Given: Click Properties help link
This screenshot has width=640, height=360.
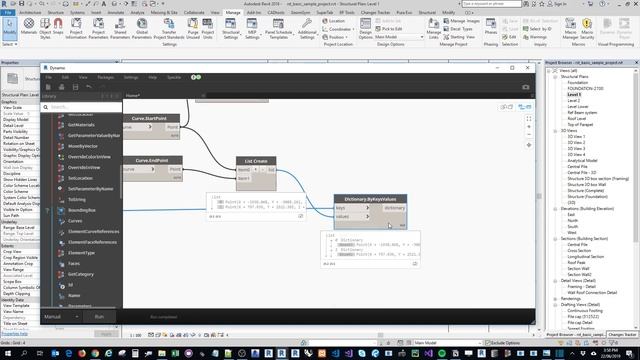Looking at the screenshot, I should coord(15,334).
